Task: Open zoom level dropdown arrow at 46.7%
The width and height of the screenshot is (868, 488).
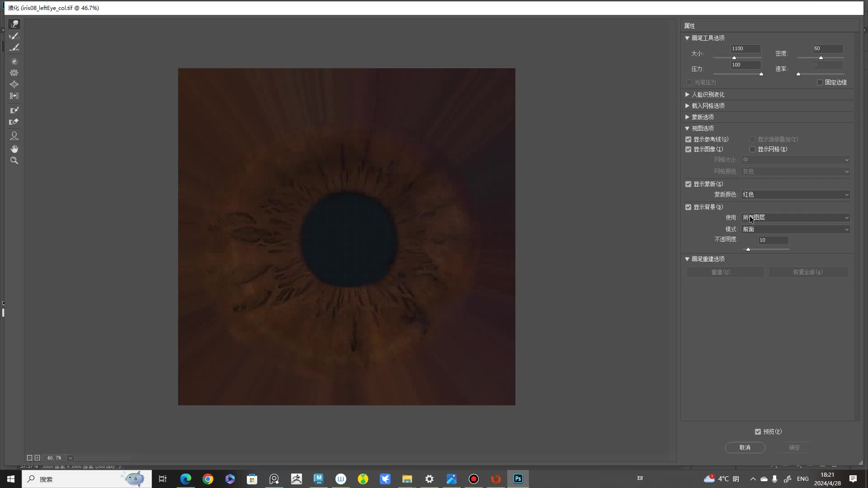Action: tap(71, 458)
